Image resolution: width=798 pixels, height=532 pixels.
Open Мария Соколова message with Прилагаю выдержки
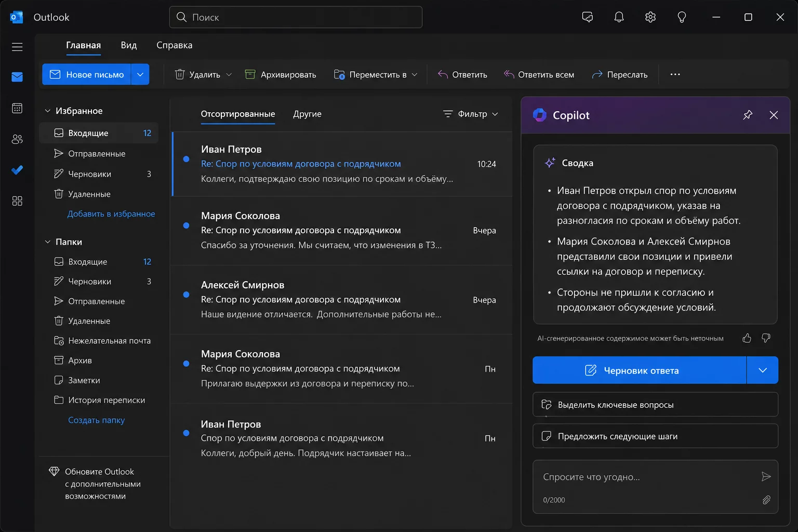342,369
